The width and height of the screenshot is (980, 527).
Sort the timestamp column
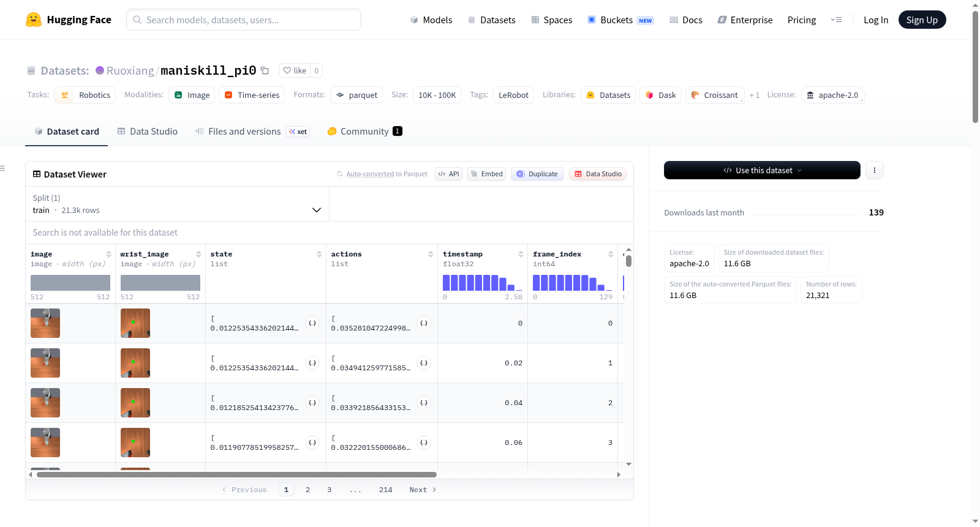(521, 254)
